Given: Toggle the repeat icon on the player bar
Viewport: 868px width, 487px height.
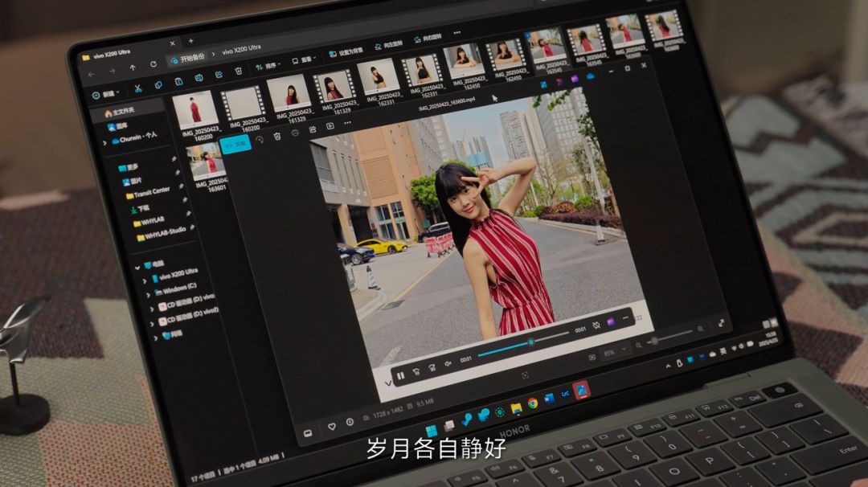Looking at the screenshot, I should click(596, 325).
